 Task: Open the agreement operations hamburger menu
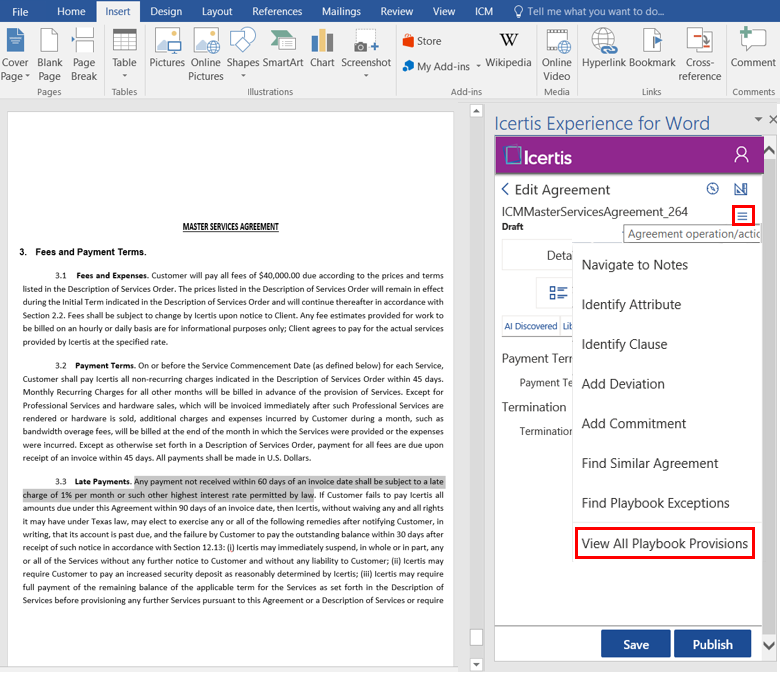click(742, 216)
